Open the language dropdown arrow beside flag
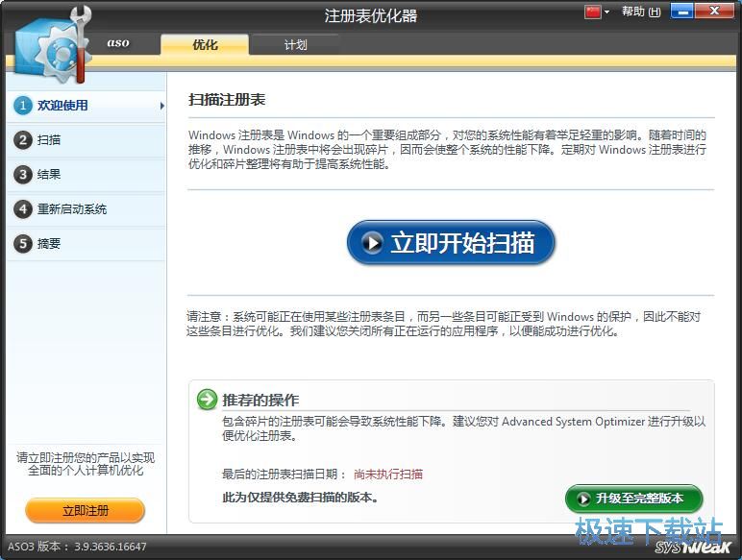The height and width of the screenshot is (560, 742). coord(606,12)
